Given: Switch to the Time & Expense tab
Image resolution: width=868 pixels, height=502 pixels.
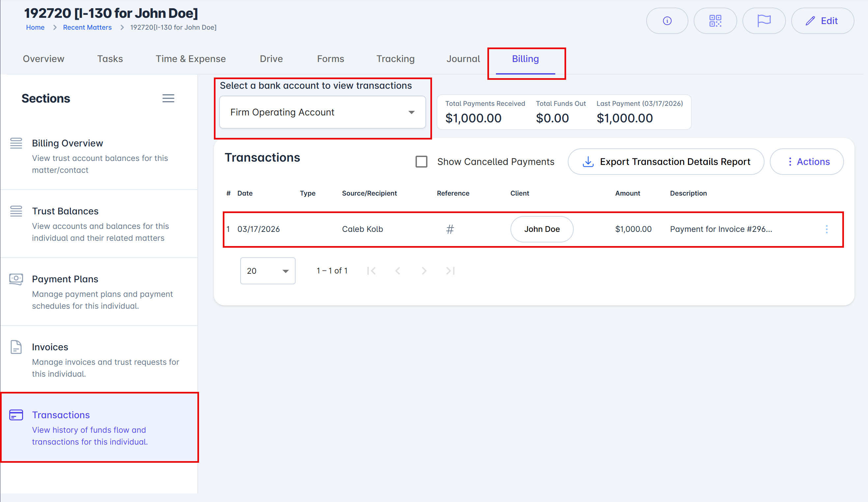Looking at the screenshot, I should tap(190, 59).
